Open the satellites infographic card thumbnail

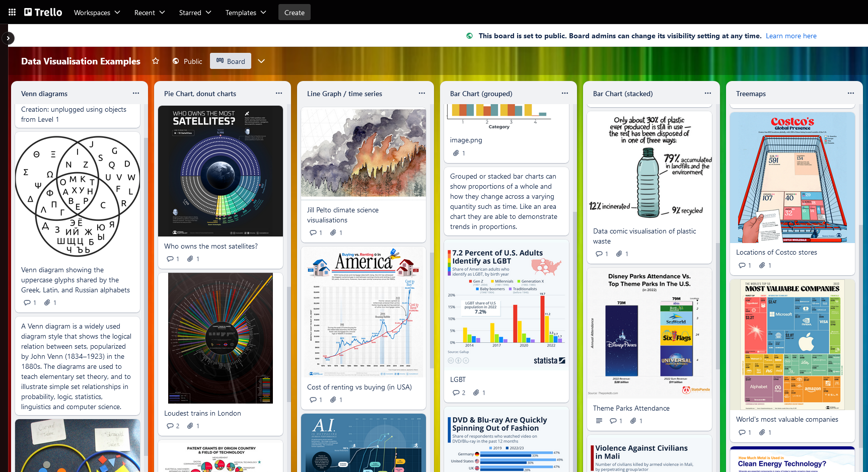[221, 171]
